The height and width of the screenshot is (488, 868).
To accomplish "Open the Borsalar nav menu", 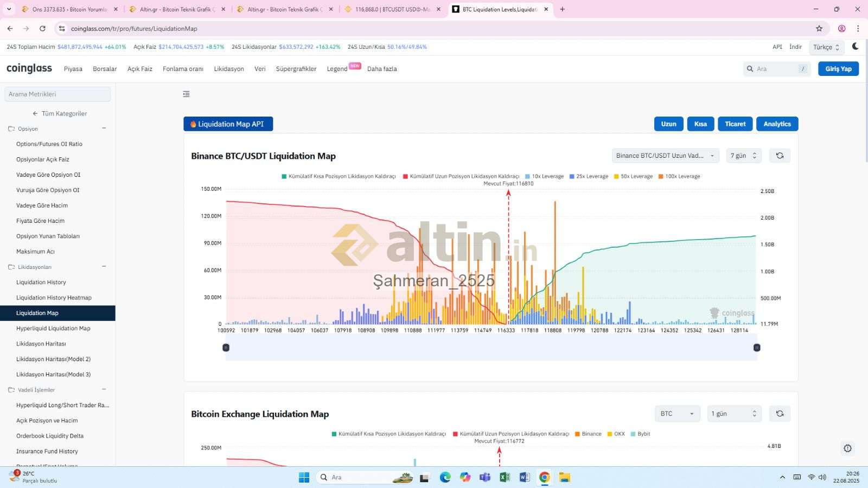I will click(105, 69).
